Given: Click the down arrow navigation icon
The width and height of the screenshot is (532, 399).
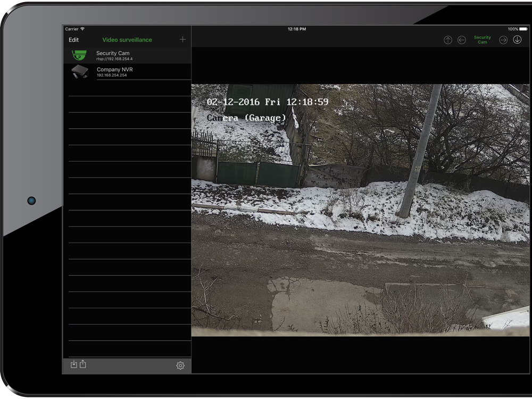Looking at the screenshot, I should (517, 40).
